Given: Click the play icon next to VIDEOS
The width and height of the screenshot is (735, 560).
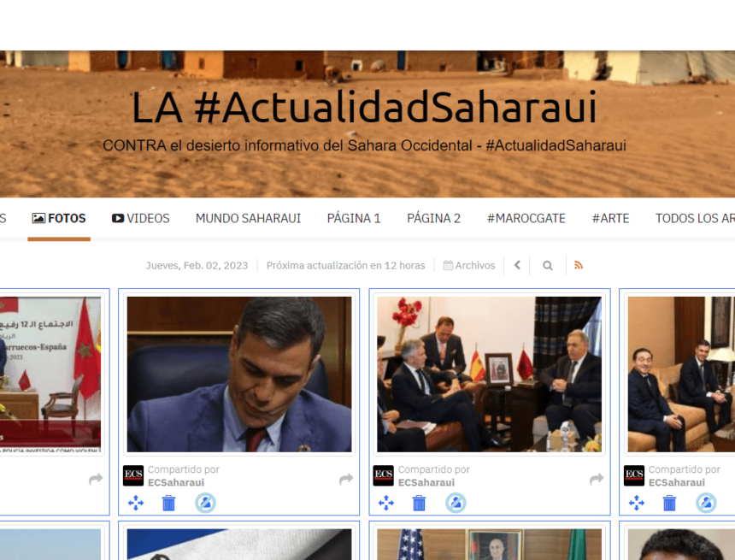Looking at the screenshot, I should (115, 218).
